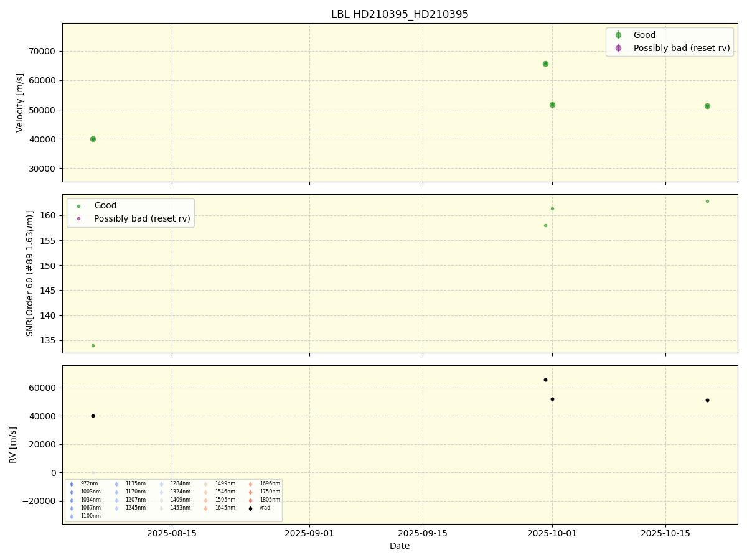Click the 145 SNR tick label
This screenshot has width=747, height=560.
click(49, 291)
